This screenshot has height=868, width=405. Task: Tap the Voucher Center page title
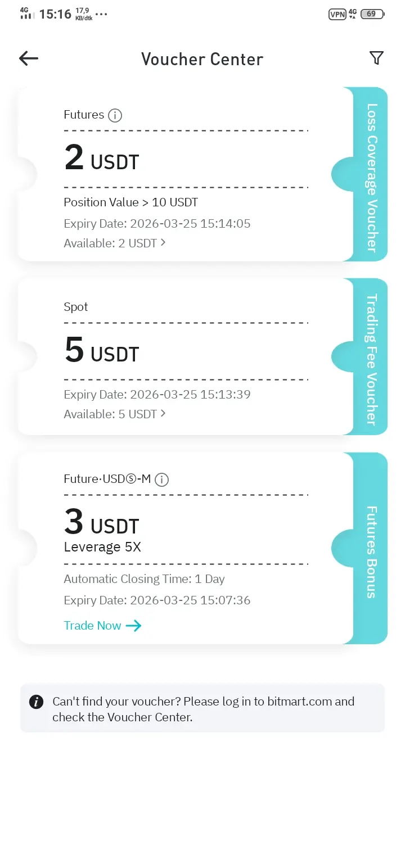(202, 59)
